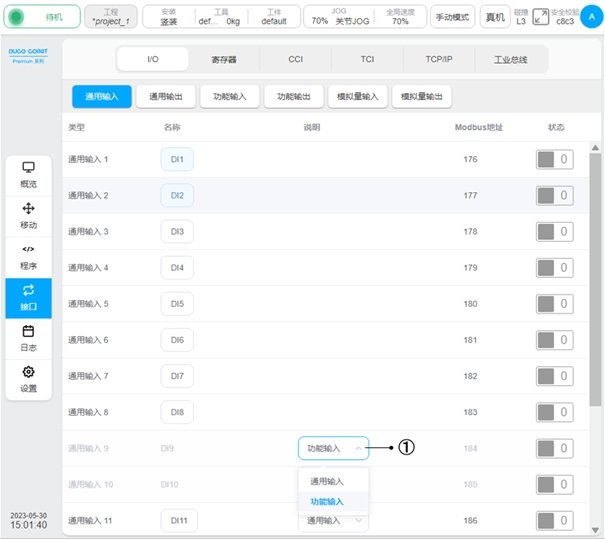The height and width of the screenshot is (539, 605).
Task: Select the 接口 interface icon in sidebar
Action: click(28, 296)
